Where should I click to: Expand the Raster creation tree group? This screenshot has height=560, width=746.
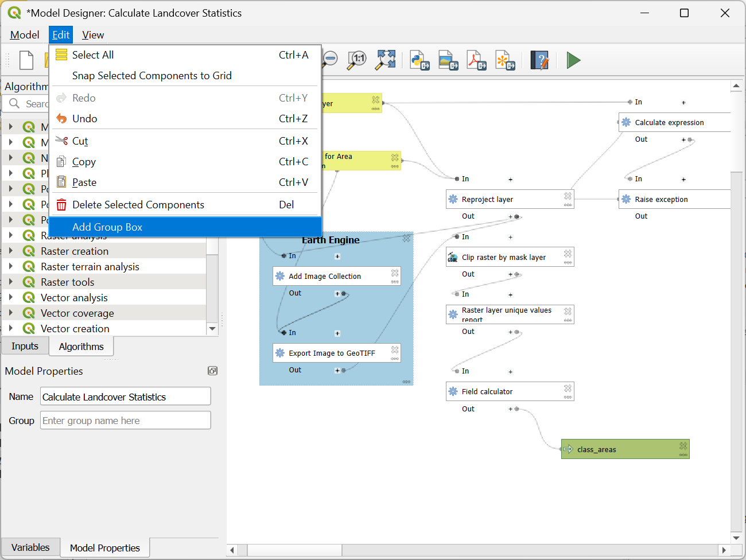click(11, 251)
